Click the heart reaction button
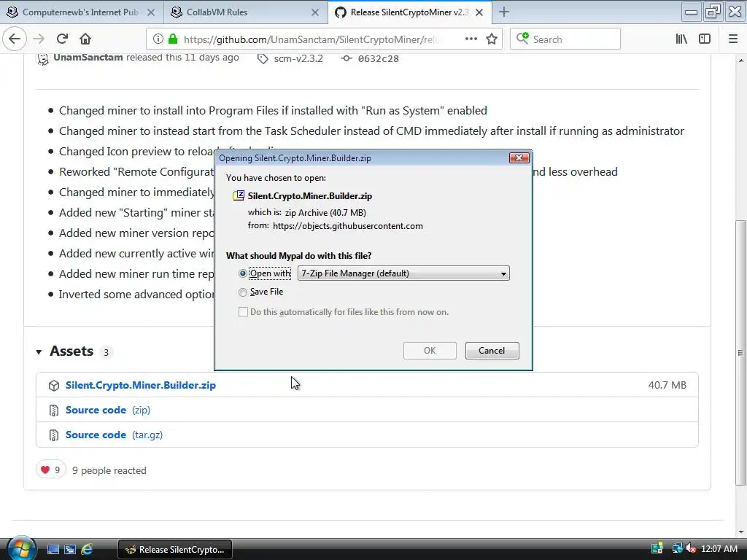 50,470
